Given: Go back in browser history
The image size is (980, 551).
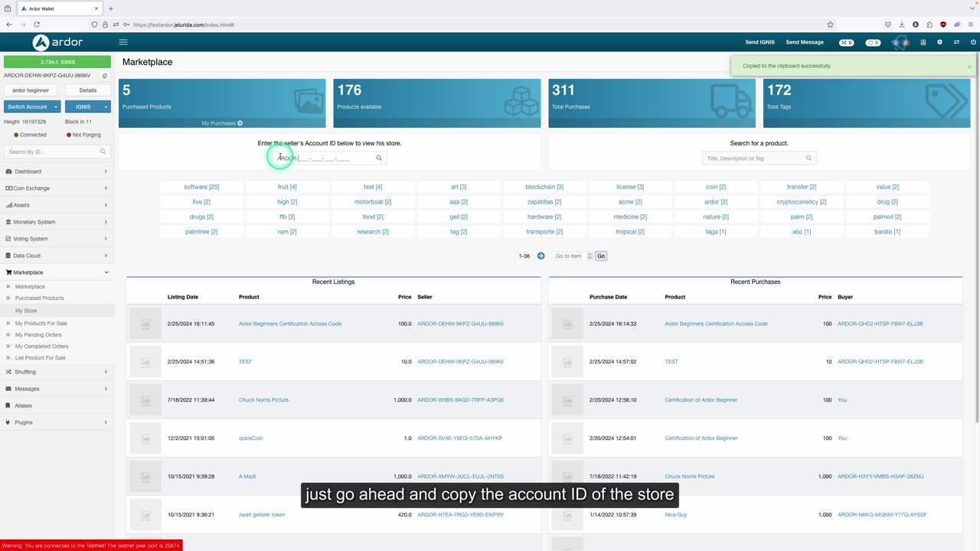Looking at the screenshot, I should tap(9, 24).
